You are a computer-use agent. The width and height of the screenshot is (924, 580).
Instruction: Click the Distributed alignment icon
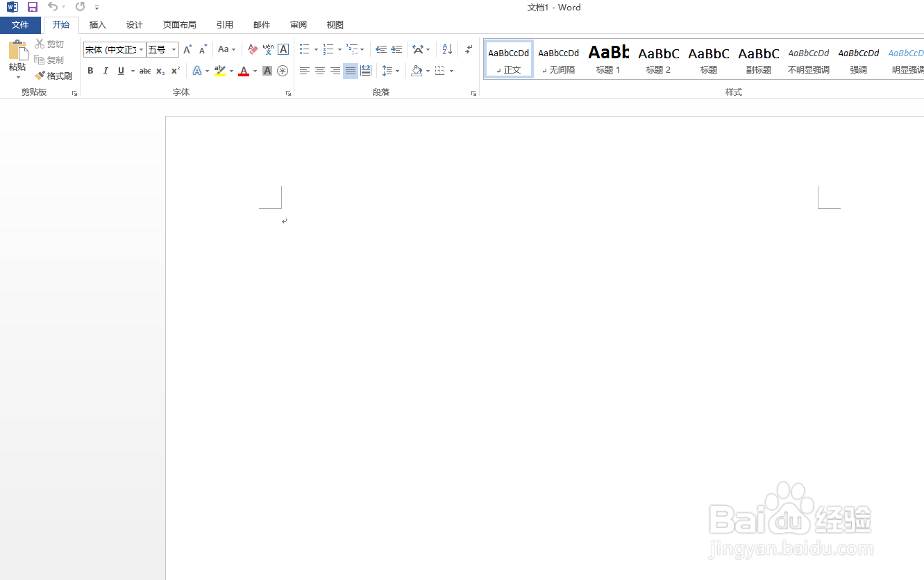pos(366,71)
